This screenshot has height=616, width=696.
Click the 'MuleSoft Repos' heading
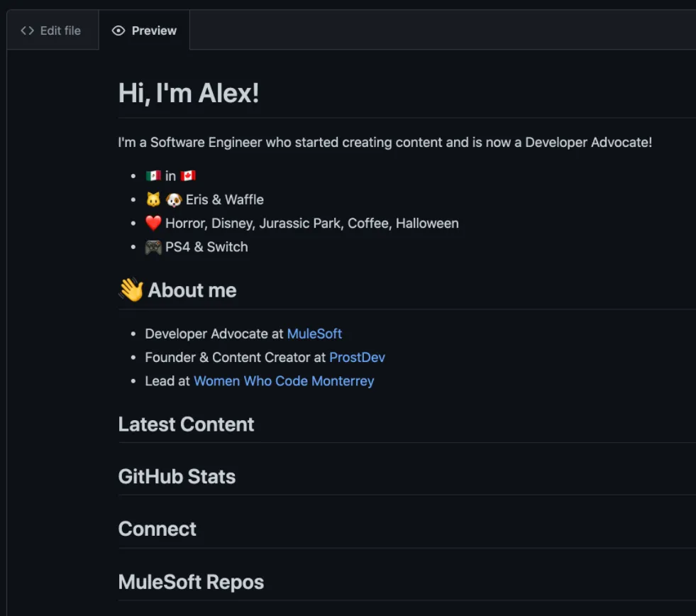pos(191,582)
